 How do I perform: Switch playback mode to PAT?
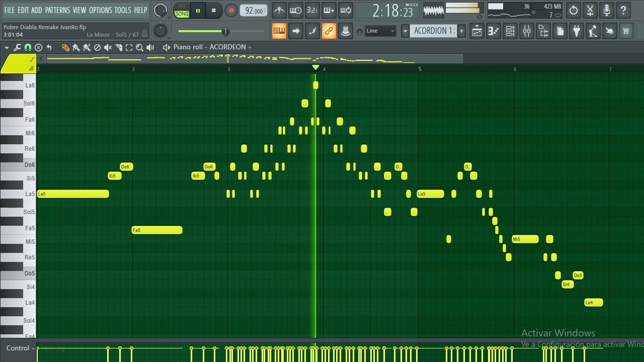[182, 7]
